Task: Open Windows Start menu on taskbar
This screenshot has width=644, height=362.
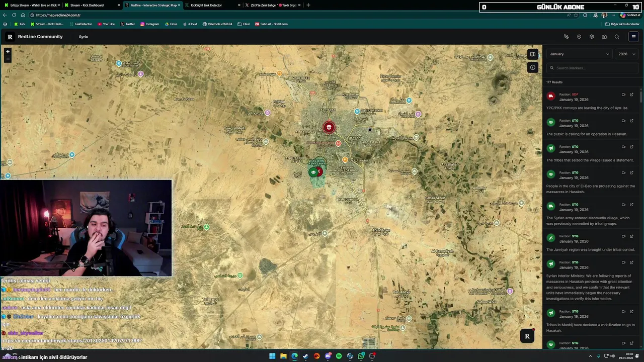Action: click(272, 356)
